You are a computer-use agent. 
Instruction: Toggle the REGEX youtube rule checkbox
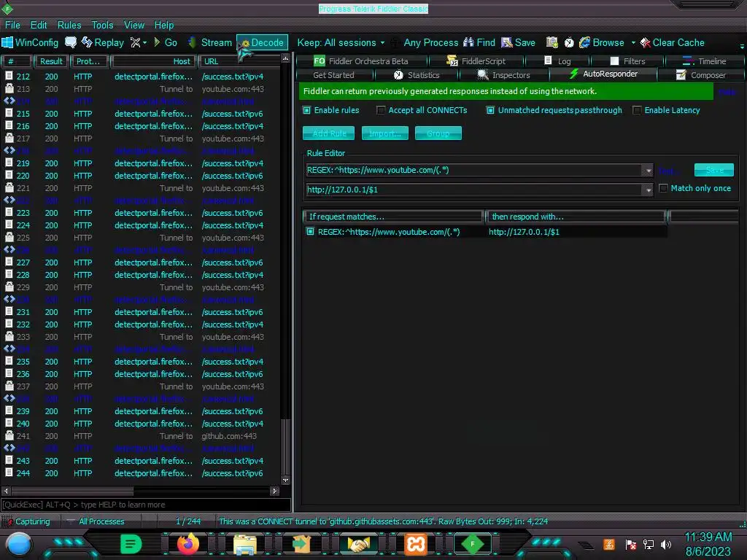(x=310, y=232)
